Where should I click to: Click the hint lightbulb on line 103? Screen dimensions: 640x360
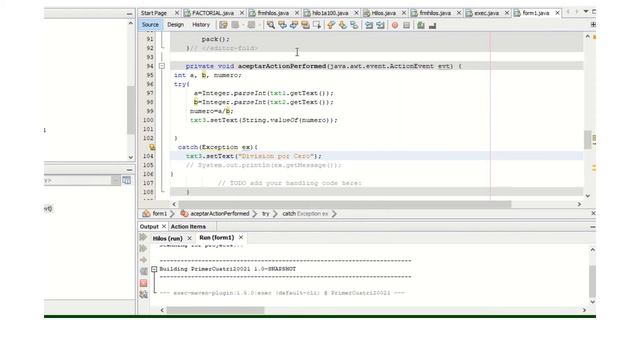[x=152, y=147]
